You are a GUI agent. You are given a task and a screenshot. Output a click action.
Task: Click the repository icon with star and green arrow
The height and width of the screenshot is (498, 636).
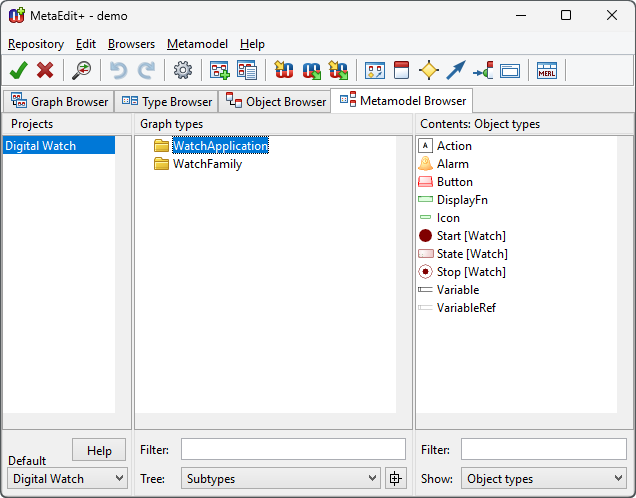pos(338,70)
